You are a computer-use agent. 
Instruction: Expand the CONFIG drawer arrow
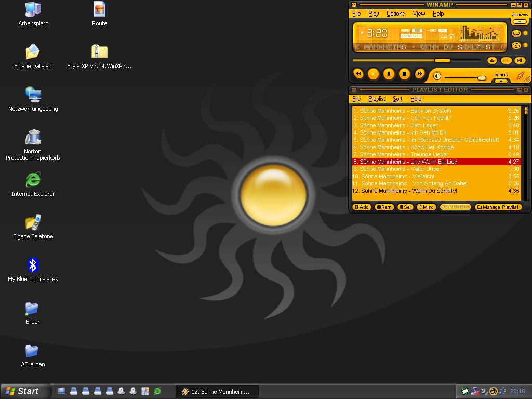coord(501,81)
